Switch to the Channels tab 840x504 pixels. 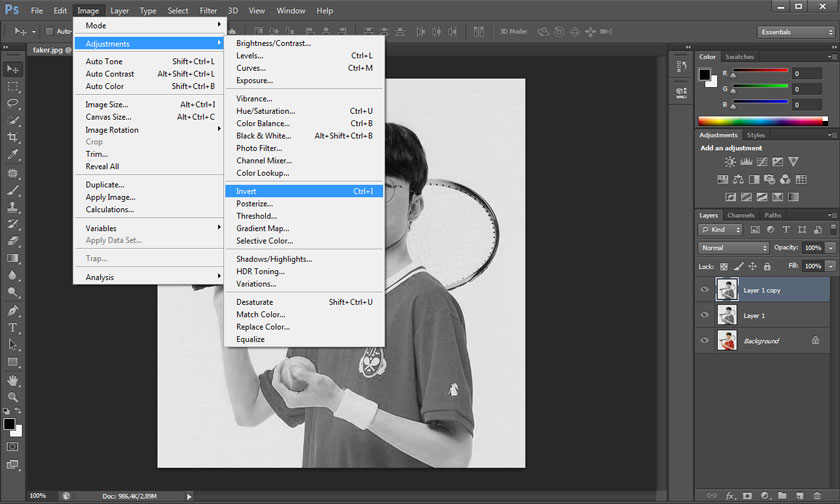click(740, 215)
